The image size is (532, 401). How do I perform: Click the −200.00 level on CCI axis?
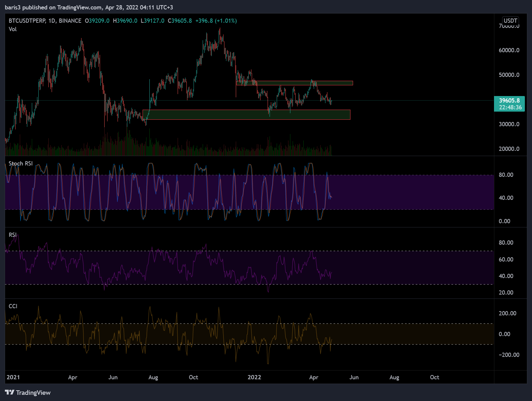pyautogui.click(x=509, y=355)
